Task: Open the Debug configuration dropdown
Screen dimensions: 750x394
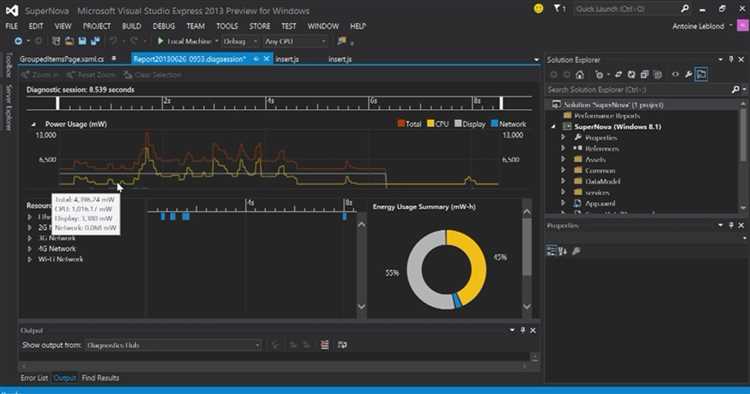Action: click(241, 42)
